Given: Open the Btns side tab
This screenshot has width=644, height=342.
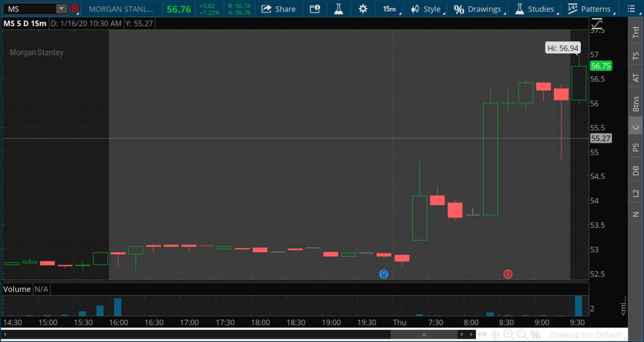Looking at the screenshot, I should (636, 103).
